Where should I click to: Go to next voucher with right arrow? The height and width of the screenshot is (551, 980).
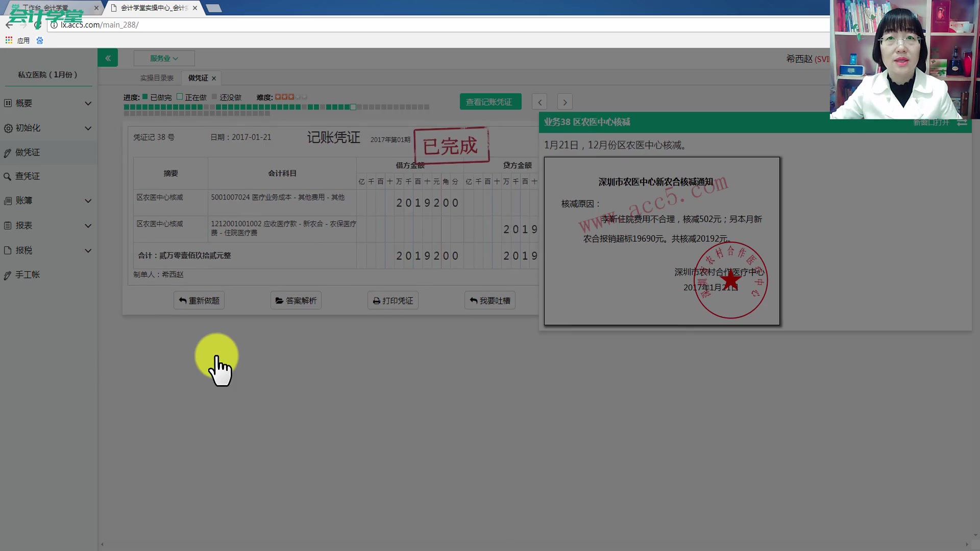click(565, 102)
